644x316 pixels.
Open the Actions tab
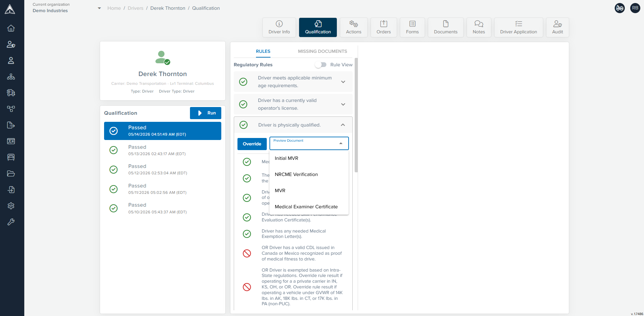click(x=354, y=27)
